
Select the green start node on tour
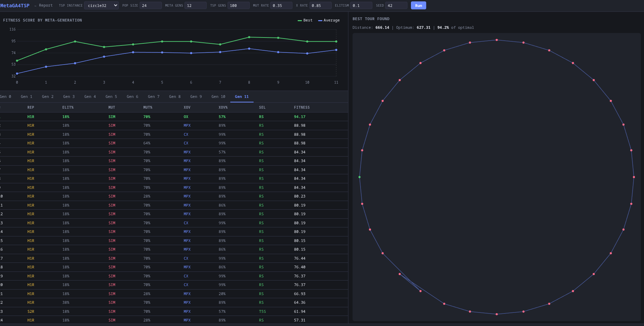[x=360, y=177]
